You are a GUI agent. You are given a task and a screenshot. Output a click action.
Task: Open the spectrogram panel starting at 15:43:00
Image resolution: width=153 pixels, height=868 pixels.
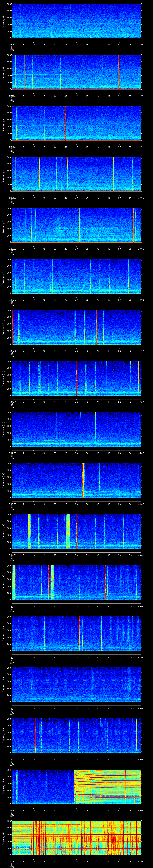[x=76, y=480]
